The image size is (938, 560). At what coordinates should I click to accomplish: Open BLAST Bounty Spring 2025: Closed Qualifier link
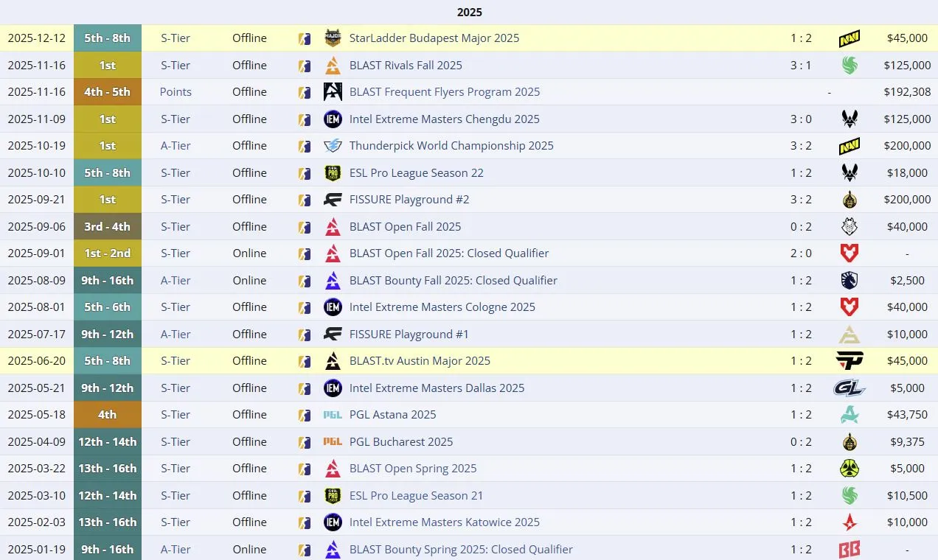(461, 549)
